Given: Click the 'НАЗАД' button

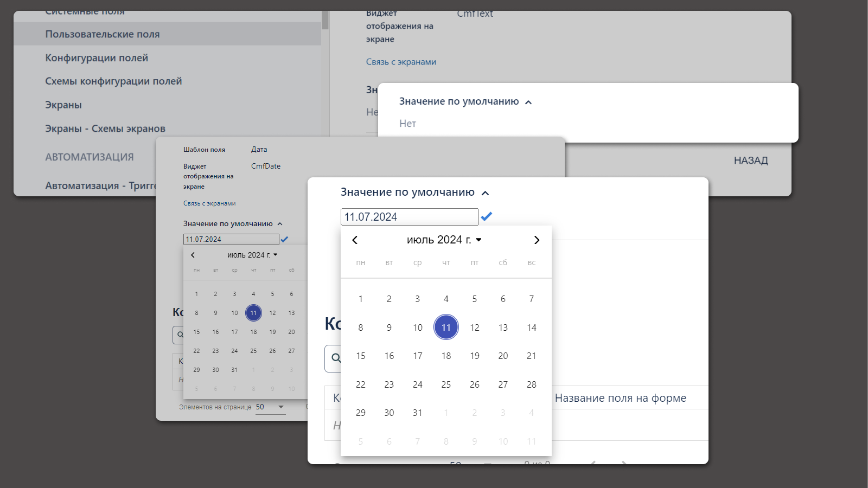Looking at the screenshot, I should [x=751, y=160].
